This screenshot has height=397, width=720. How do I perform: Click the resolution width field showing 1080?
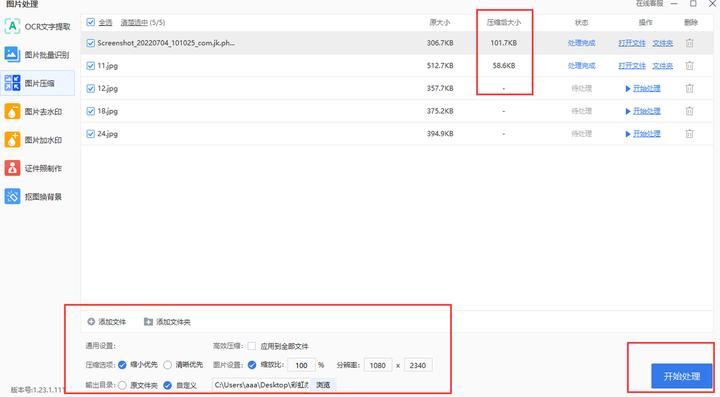click(377, 365)
